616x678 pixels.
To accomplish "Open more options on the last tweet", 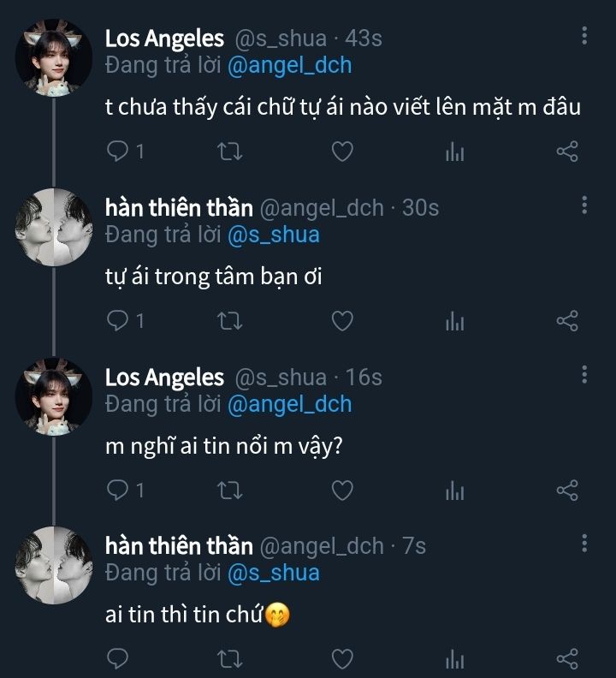I will (584, 544).
